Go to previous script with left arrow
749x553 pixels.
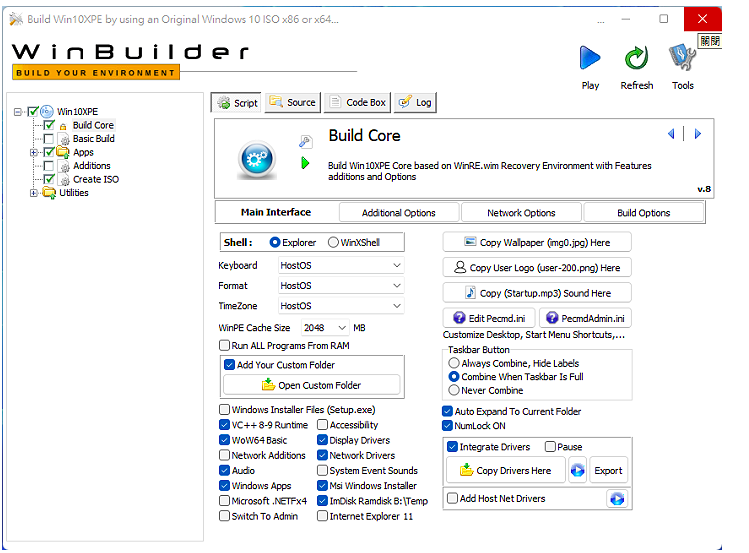pos(671,134)
